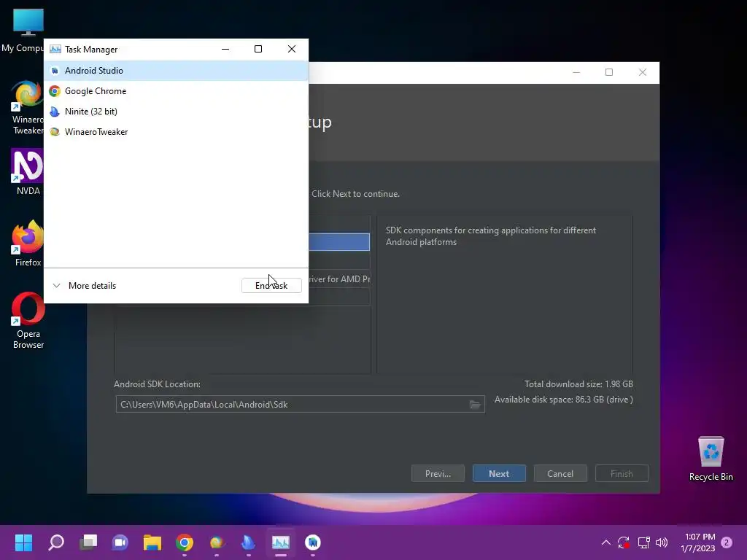Viewport: 747px width, 560px height.
Task: Click Cancel in Android Studio setup wizard
Action: [x=560, y=474]
